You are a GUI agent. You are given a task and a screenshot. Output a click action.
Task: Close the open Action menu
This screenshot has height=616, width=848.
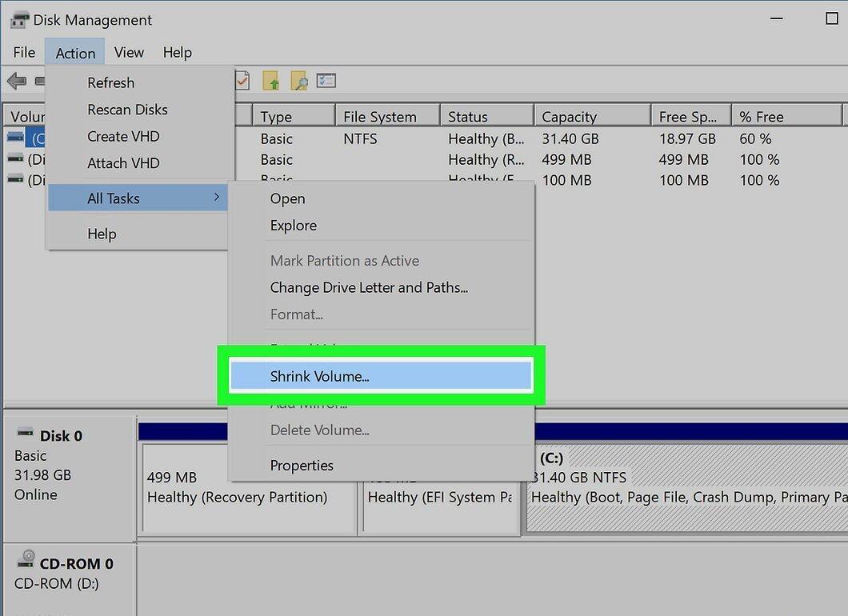(75, 53)
